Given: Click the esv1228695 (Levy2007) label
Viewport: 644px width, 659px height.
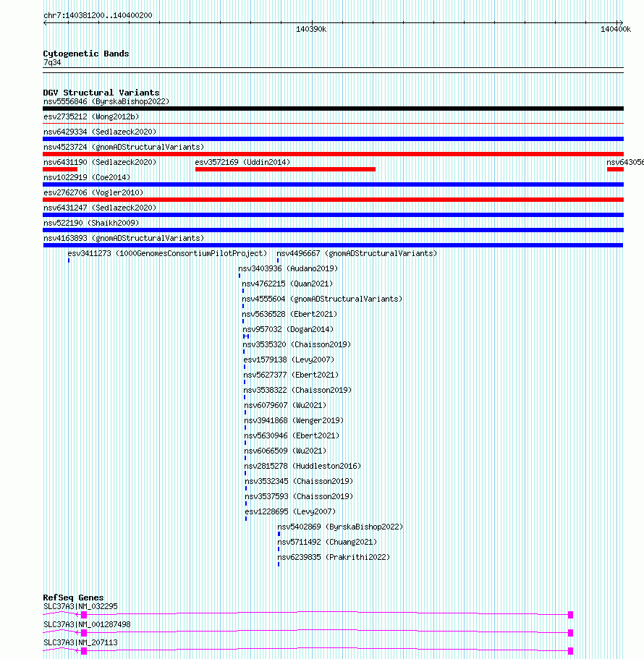Looking at the screenshot, I should point(290,511).
